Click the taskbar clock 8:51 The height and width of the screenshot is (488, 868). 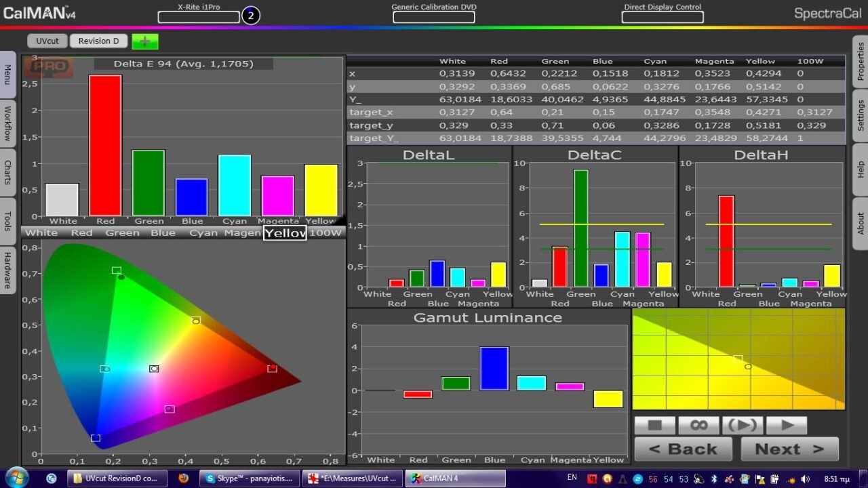(837, 479)
